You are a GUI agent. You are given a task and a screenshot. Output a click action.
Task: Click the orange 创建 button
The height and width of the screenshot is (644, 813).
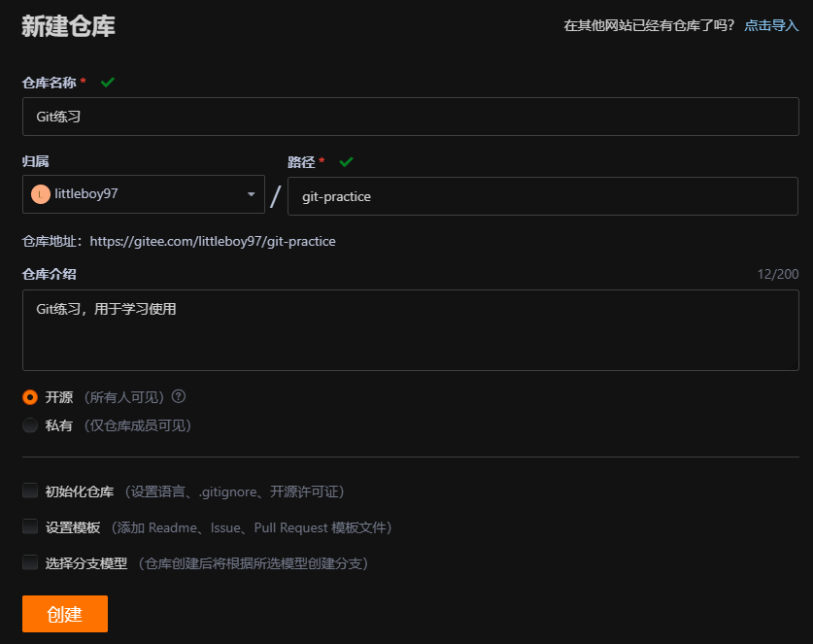[65, 614]
